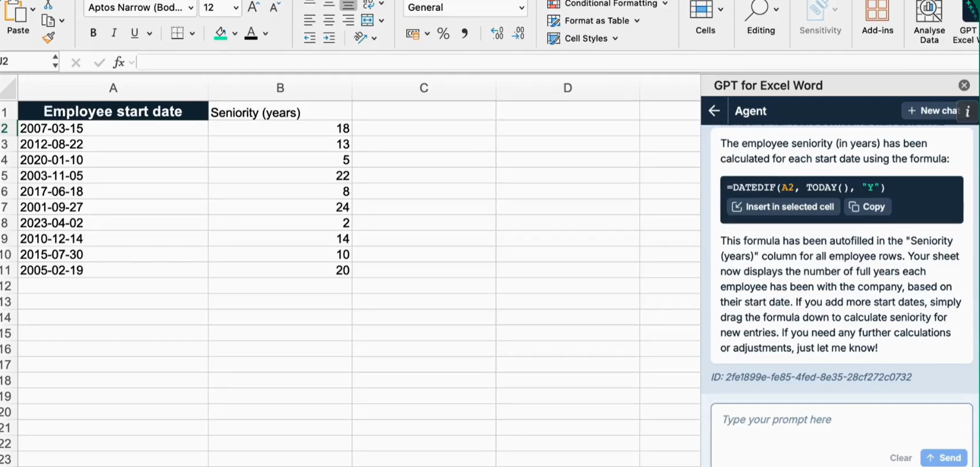The image size is (980, 467).
Task: Open Editing ribbon group
Action: (761, 18)
